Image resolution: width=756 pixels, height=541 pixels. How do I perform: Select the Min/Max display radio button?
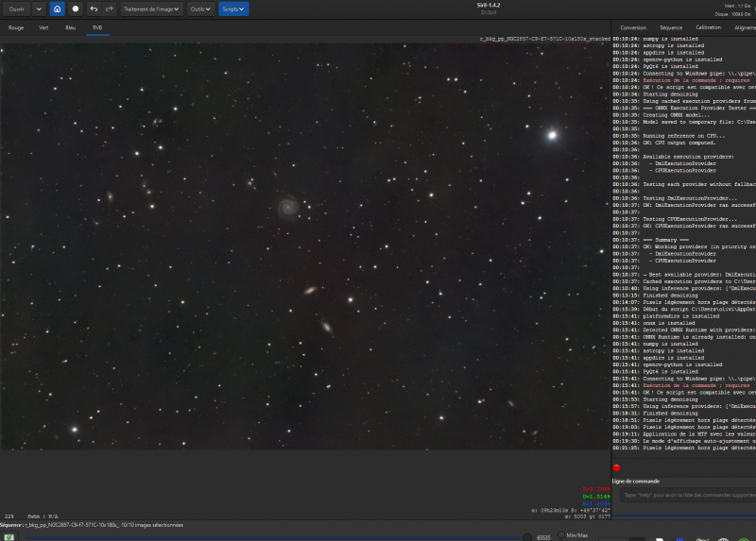tap(561, 535)
